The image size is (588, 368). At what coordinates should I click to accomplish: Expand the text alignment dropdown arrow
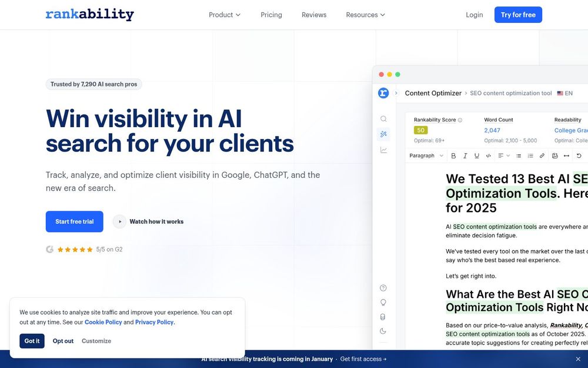[508, 155]
